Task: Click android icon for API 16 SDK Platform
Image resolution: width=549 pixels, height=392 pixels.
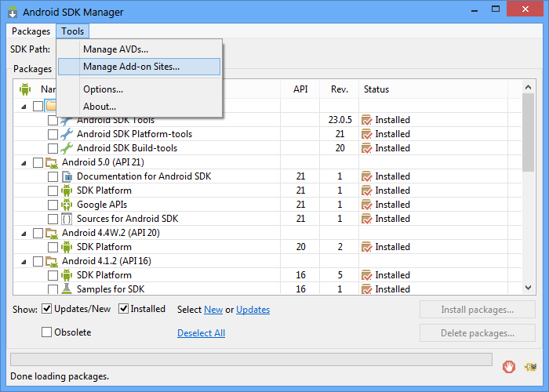Action: (x=67, y=275)
